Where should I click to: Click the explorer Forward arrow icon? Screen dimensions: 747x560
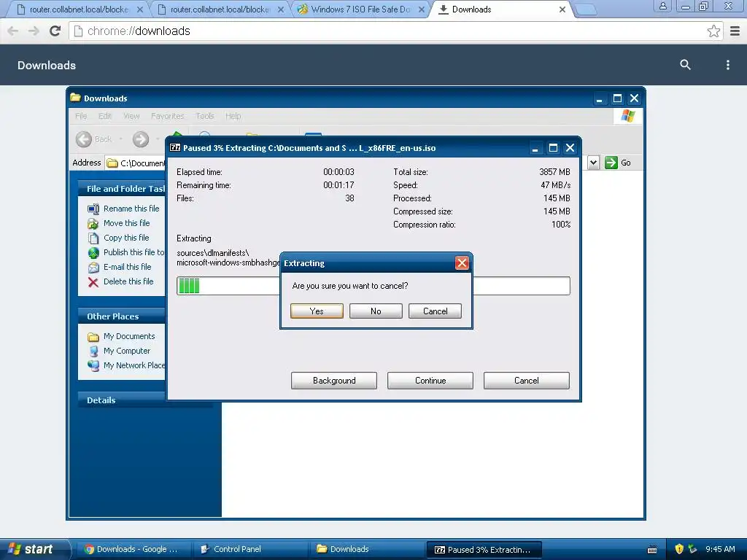pyautogui.click(x=141, y=139)
